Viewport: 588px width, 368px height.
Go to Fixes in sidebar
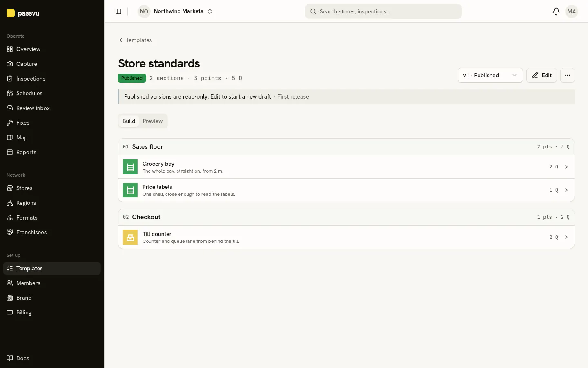52,123
